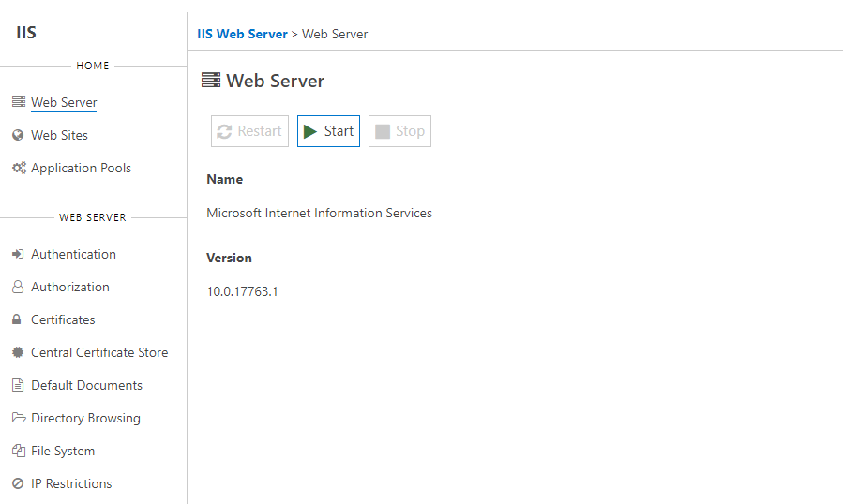843x504 pixels.
Task: Open Authorization settings
Action: pos(70,287)
